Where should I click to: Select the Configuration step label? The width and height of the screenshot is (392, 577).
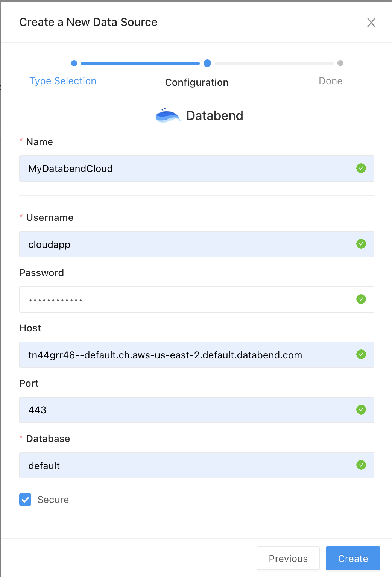197,82
